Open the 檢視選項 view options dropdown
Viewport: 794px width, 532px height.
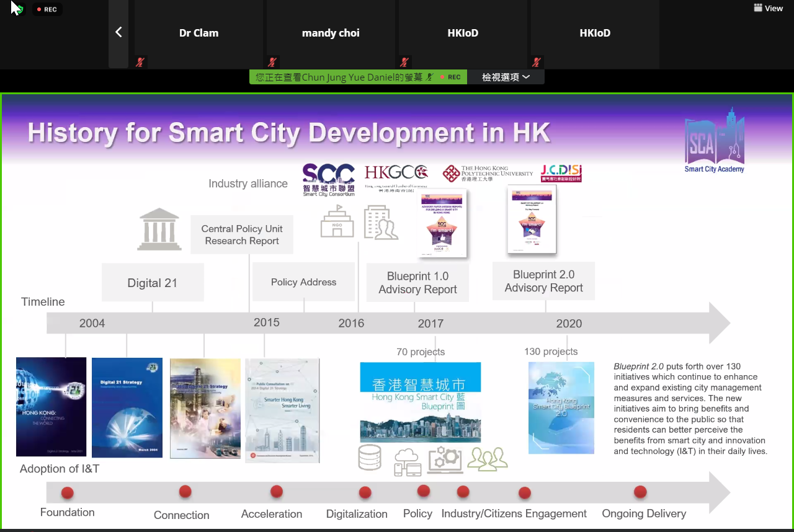pos(506,77)
